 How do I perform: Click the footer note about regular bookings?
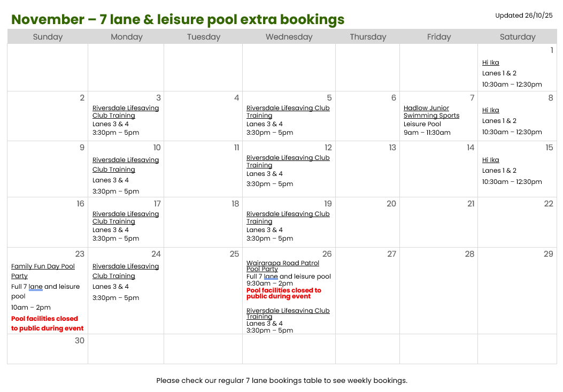pyautogui.click(x=282, y=381)
